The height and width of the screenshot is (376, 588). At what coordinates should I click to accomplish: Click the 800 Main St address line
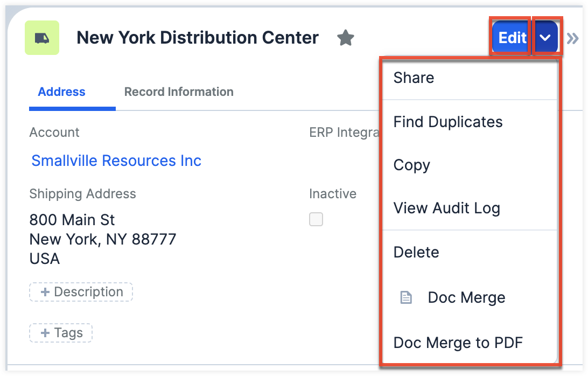72,220
